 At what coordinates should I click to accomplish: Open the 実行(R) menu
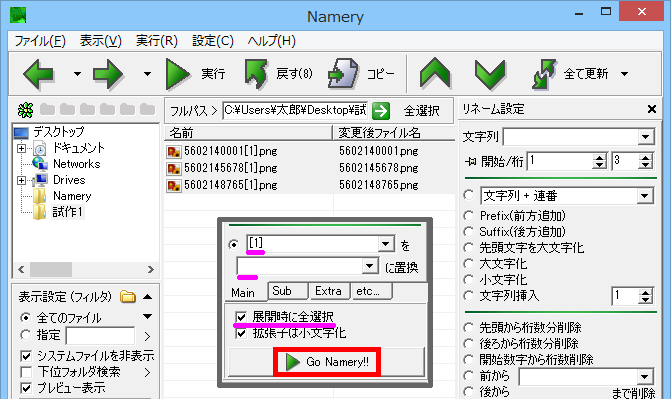click(x=157, y=41)
